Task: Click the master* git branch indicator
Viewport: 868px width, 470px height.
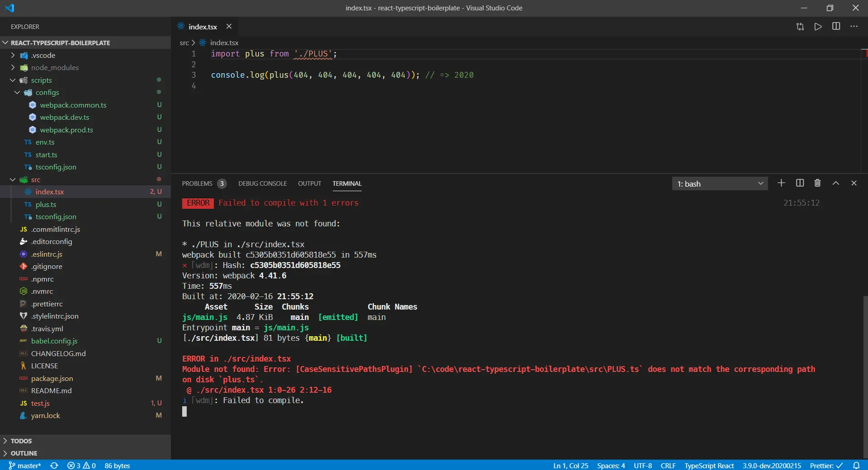Action: tap(25, 465)
